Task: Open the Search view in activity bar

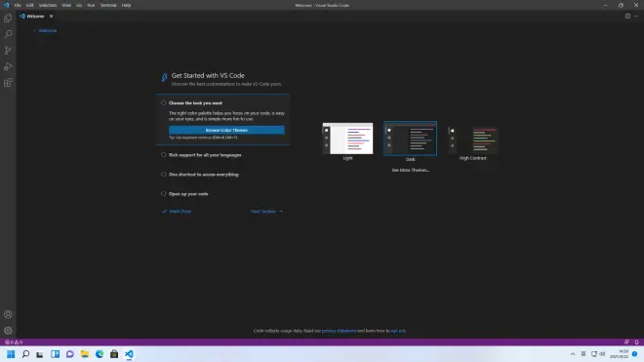Action: 8,34
